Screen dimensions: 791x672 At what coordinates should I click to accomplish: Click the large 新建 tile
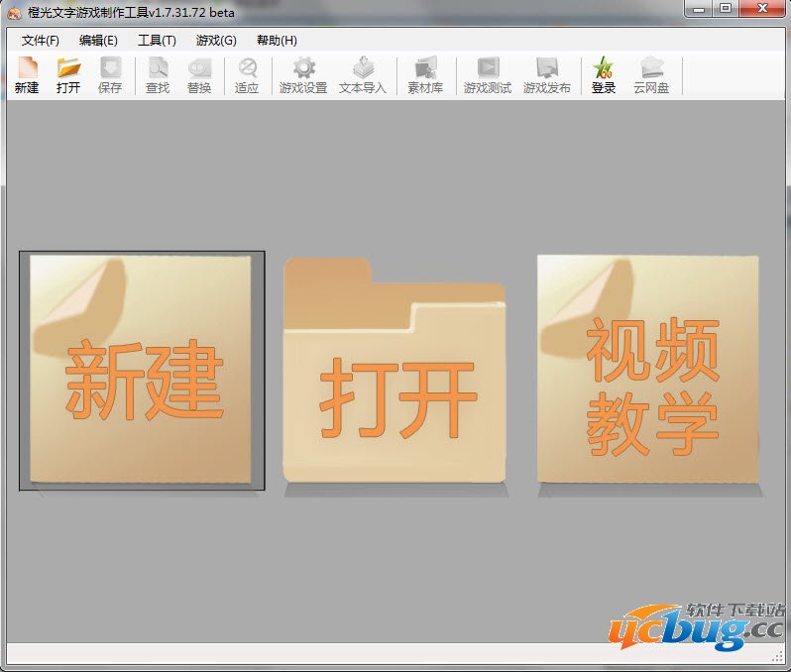click(x=142, y=371)
